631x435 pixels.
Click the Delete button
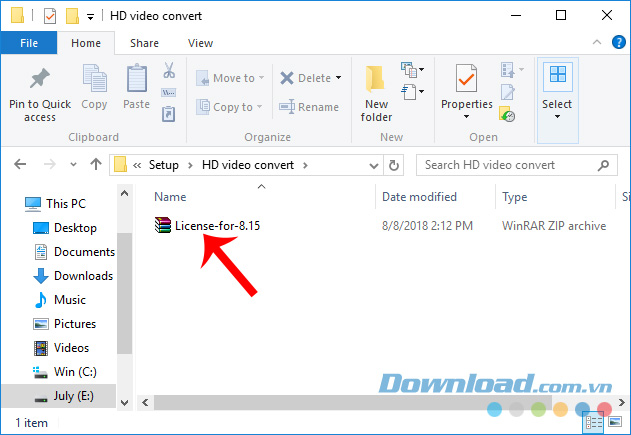[x=305, y=78]
